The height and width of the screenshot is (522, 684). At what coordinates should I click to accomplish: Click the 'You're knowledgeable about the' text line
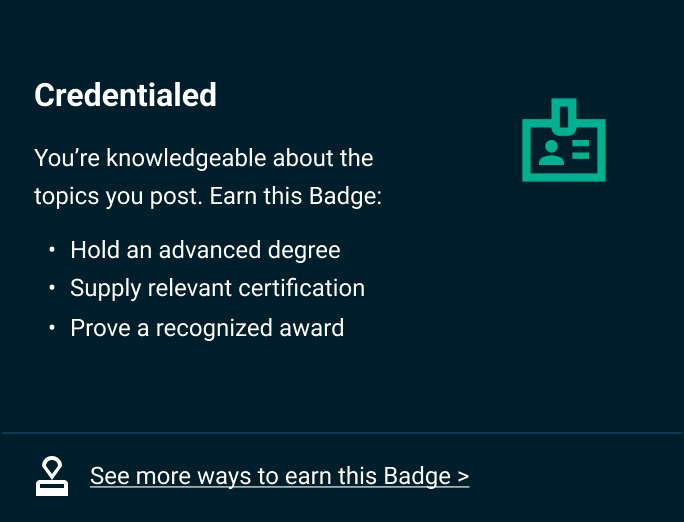[x=203, y=158]
